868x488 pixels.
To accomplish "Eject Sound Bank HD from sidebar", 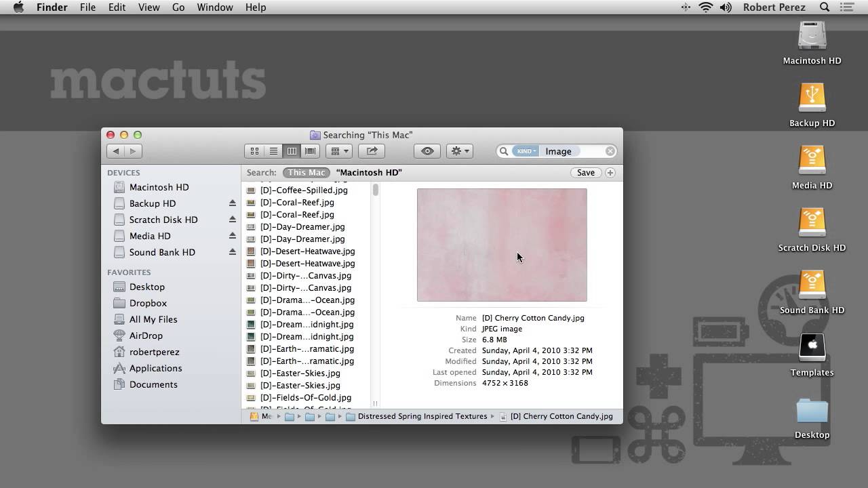I will [233, 252].
